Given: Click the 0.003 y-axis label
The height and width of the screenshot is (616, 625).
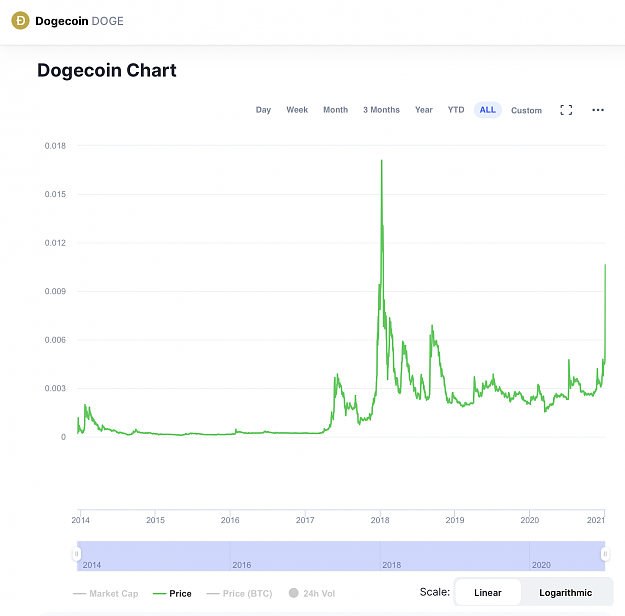Looking at the screenshot, I should pyautogui.click(x=55, y=388).
